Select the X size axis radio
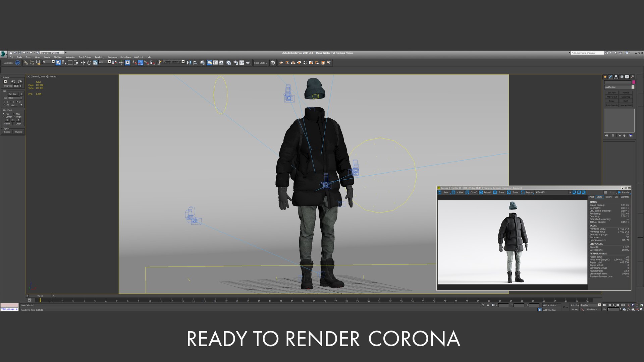Screen dimensions: 644x362 (4, 102)
